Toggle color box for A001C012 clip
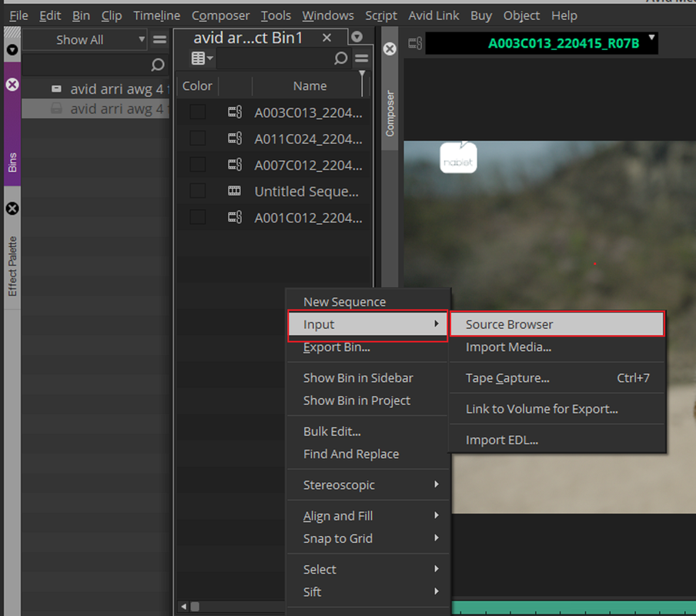Screen dimensions: 696x616 click(198, 217)
